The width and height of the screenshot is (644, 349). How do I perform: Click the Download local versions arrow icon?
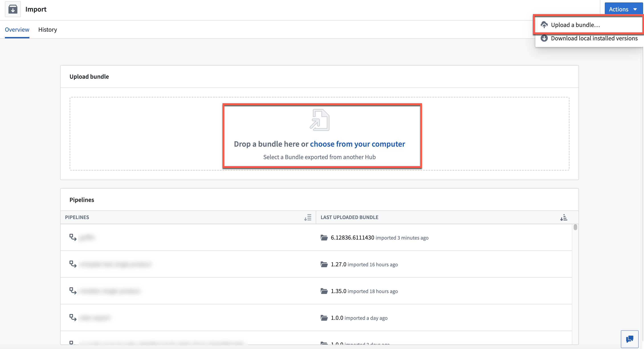pyautogui.click(x=544, y=38)
